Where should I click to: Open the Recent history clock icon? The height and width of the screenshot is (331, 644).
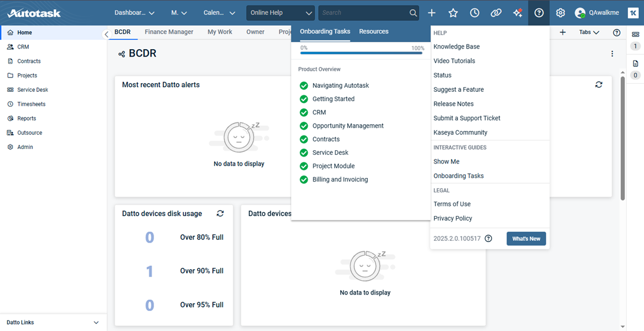474,13
